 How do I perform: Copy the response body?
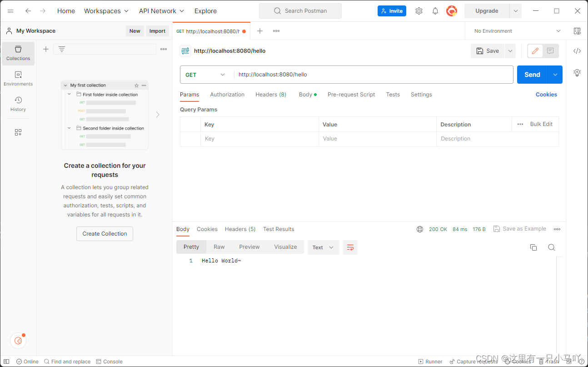(x=533, y=247)
